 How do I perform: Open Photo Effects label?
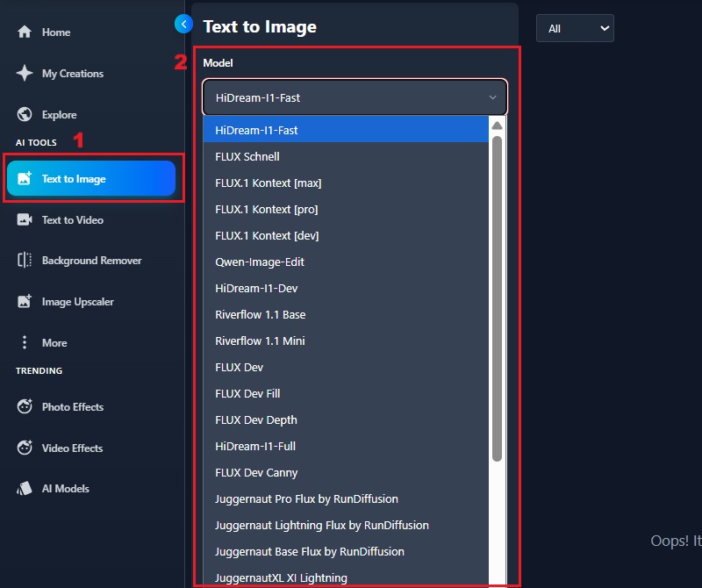coord(73,407)
